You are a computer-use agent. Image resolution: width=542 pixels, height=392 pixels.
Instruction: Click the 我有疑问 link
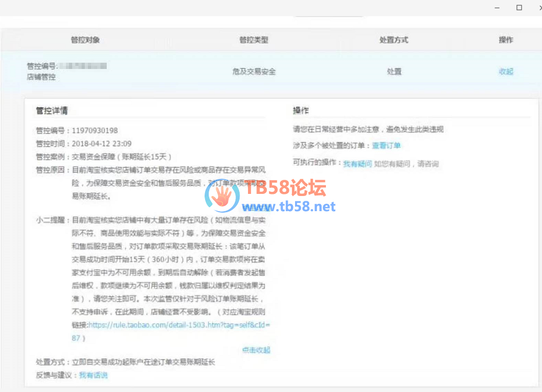point(357,164)
